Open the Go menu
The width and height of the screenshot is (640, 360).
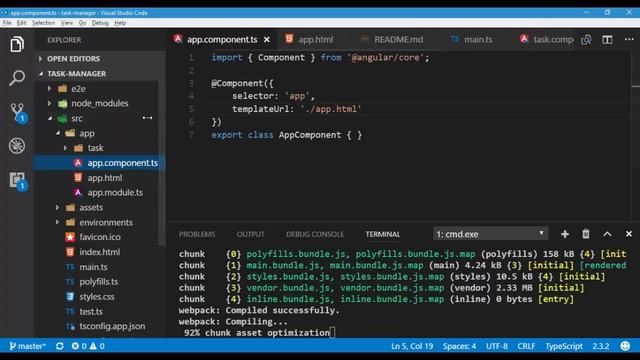point(82,23)
